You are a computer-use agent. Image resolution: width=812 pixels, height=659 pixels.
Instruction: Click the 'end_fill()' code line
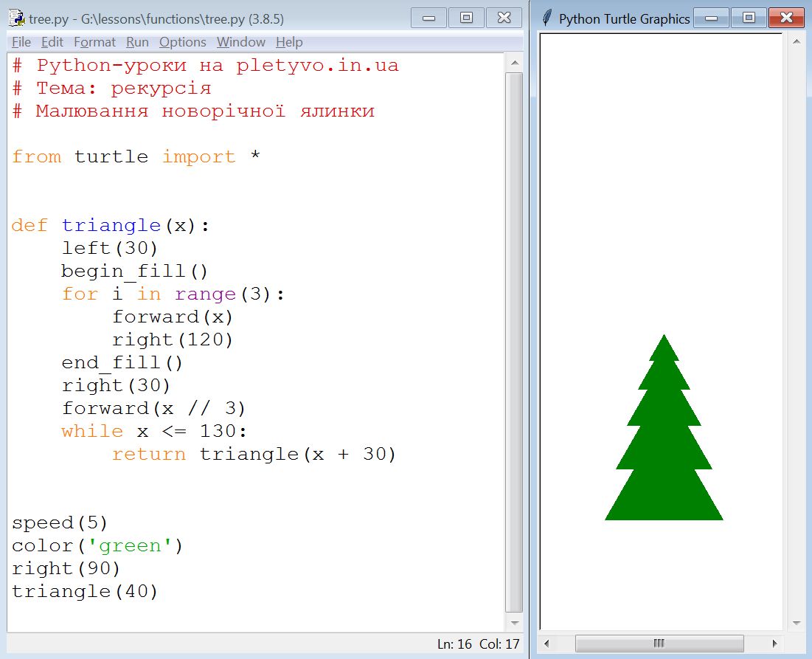[122, 362]
